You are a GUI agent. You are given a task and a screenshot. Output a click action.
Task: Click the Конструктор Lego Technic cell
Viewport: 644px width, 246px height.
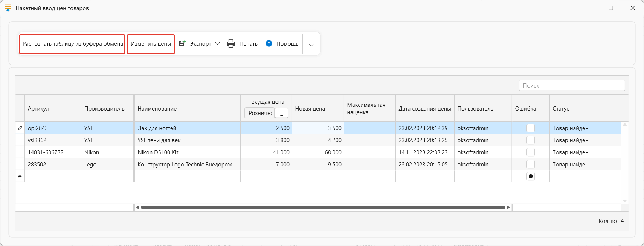tap(188, 164)
